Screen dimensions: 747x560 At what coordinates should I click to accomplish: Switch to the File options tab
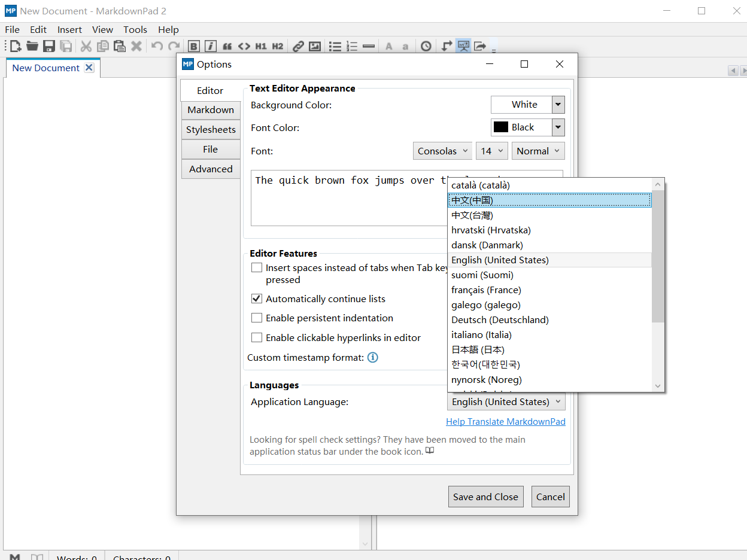[211, 150]
